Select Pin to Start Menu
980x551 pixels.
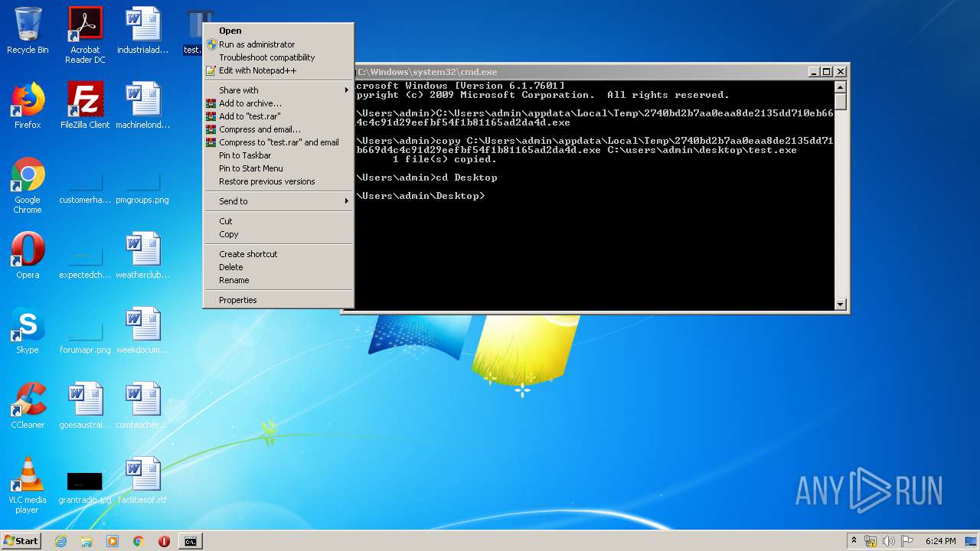click(279, 168)
